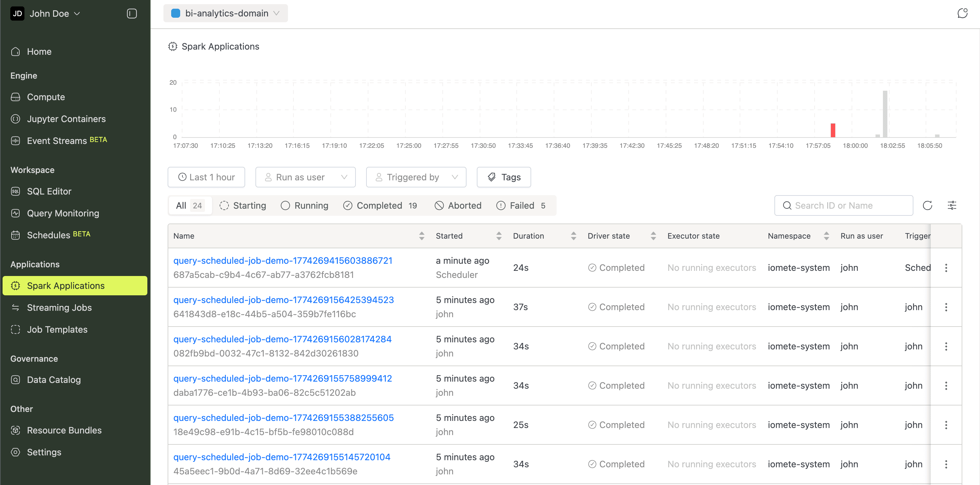Expand the Triggered by filter
This screenshot has width=980, height=485.
(x=416, y=177)
